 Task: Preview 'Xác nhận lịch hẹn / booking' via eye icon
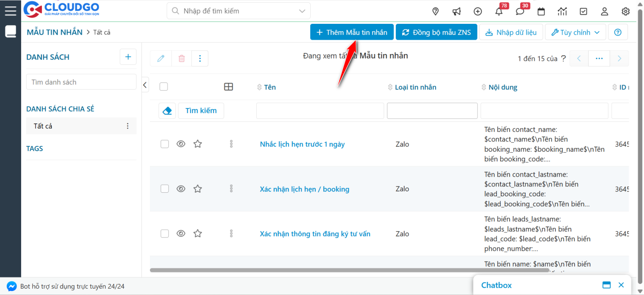pos(181,189)
